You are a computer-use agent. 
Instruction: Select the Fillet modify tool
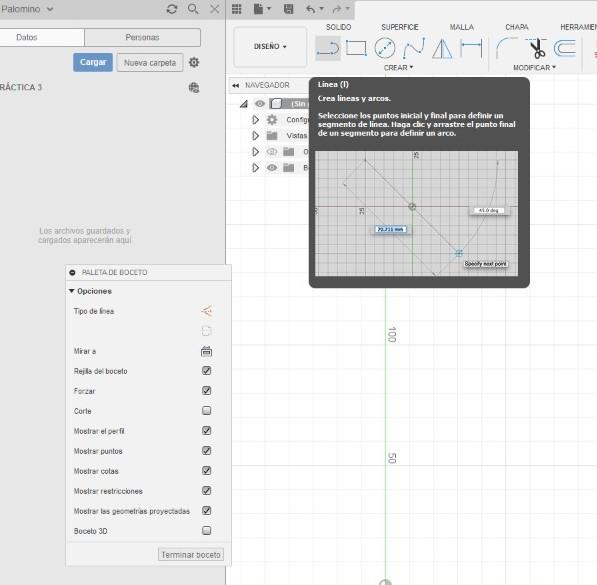tap(507, 48)
